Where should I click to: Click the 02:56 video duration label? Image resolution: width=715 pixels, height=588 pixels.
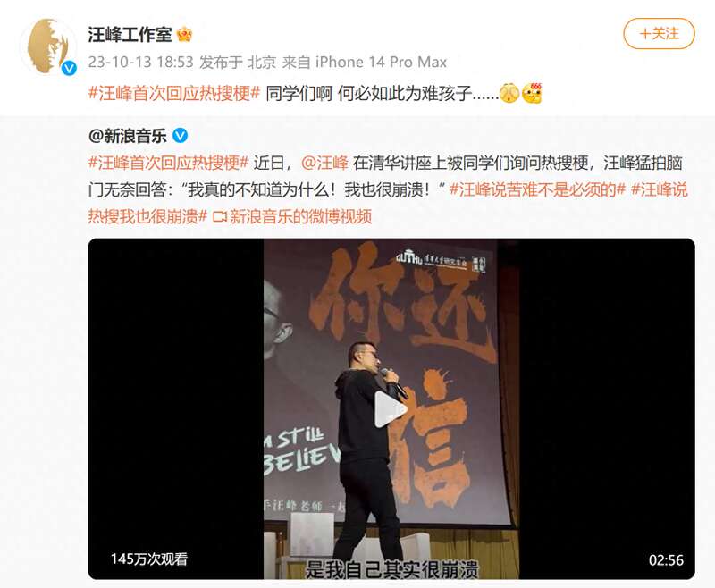tap(666, 559)
